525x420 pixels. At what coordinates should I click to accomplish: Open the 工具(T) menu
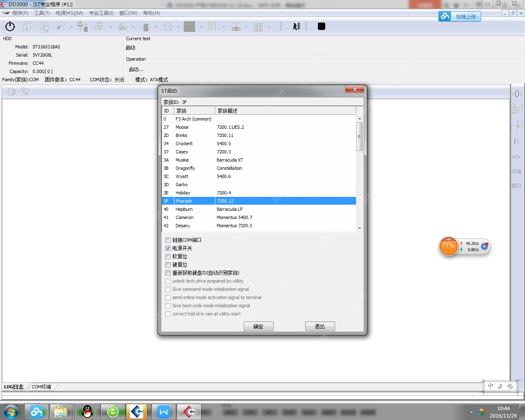pyautogui.click(x=42, y=13)
